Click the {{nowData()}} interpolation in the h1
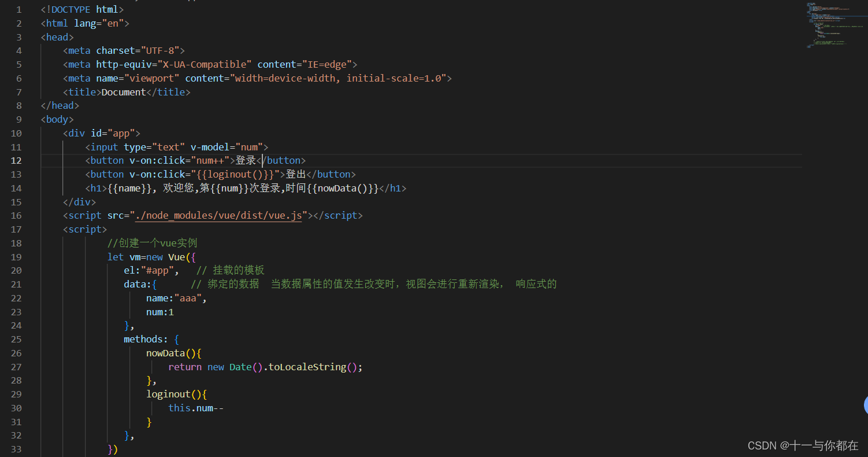Viewport: 868px width, 457px height. tap(343, 189)
